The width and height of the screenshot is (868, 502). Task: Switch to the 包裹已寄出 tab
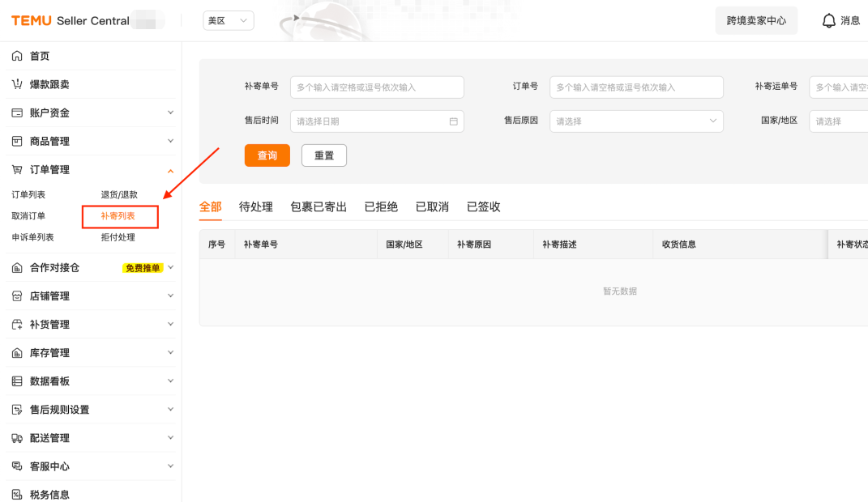(319, 206)
